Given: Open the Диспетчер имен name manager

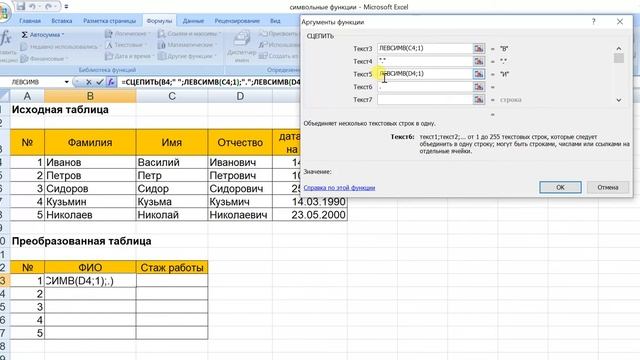Looking at the screenshot, I should coord(241,47).
